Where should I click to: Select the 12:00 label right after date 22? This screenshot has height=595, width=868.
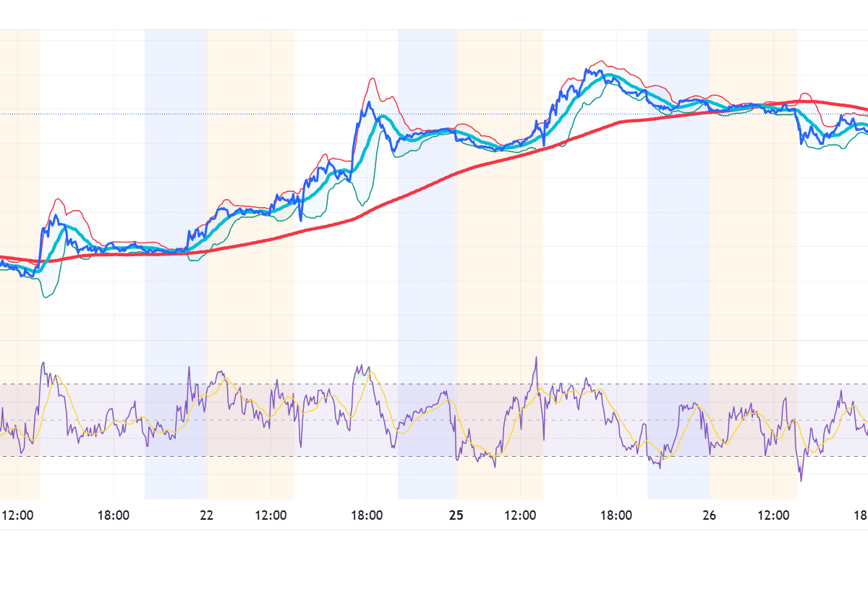[x=271, y=515]
